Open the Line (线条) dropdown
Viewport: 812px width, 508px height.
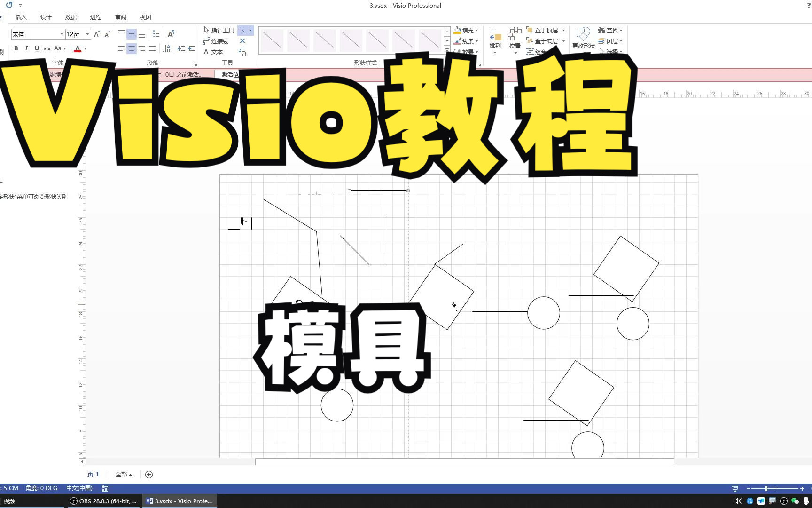tap(466, 41)
